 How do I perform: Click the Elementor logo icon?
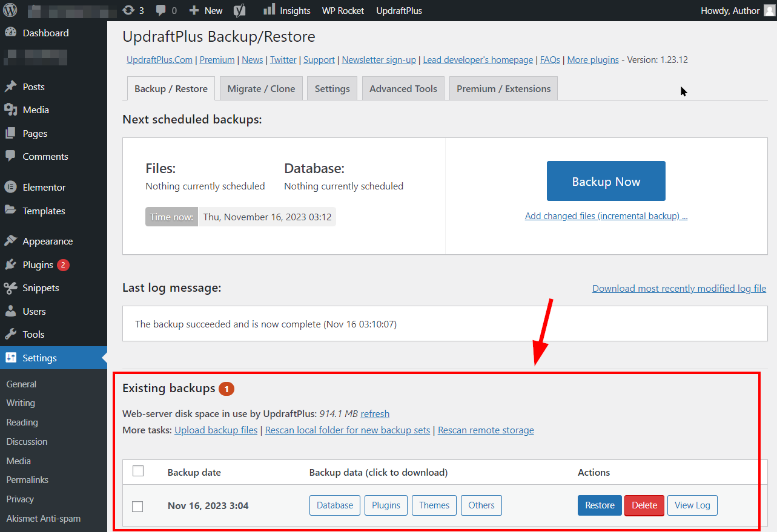11,187
